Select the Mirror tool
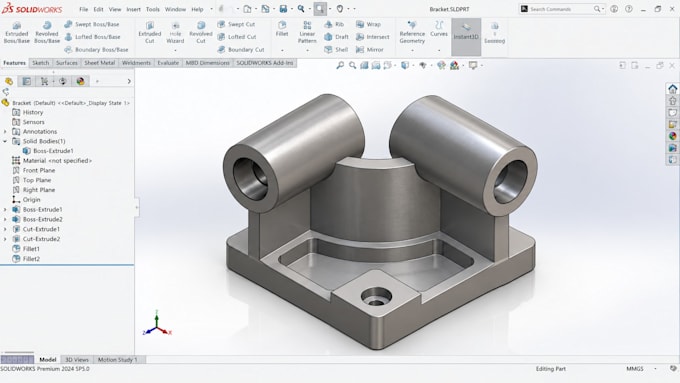This screenshot has height=383, width=680. point(369,49)
